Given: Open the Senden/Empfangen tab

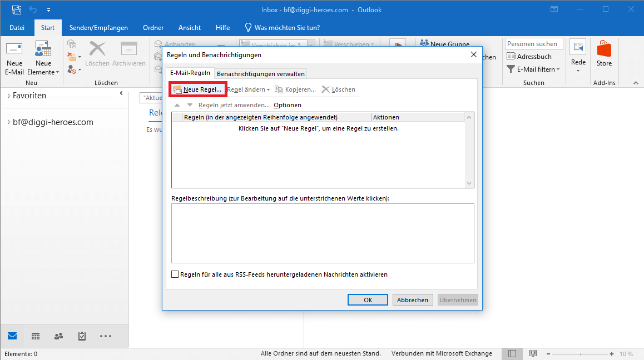Looking at the screenshot, I should point(98,28).
